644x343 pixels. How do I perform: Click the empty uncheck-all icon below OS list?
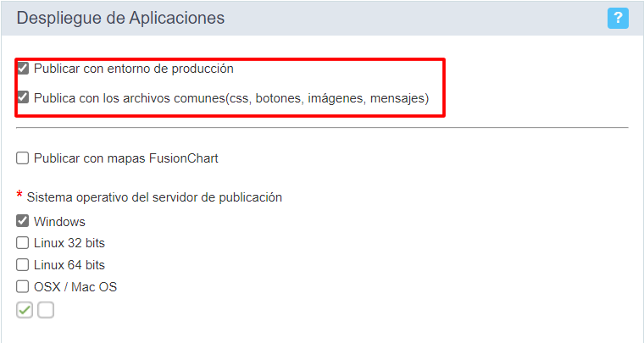(x=46, y=310)
